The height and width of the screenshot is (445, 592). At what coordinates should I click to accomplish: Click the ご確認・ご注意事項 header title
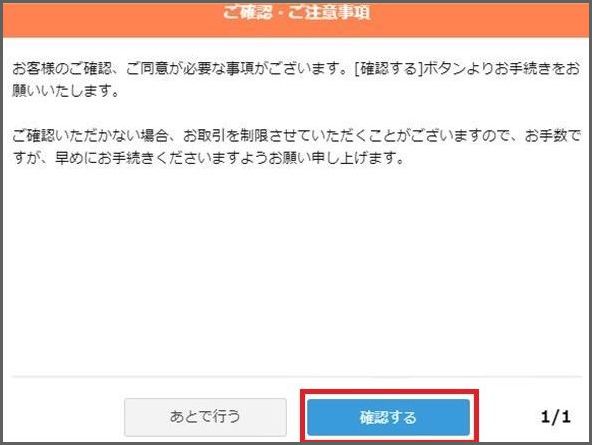[x=297, y=12]
